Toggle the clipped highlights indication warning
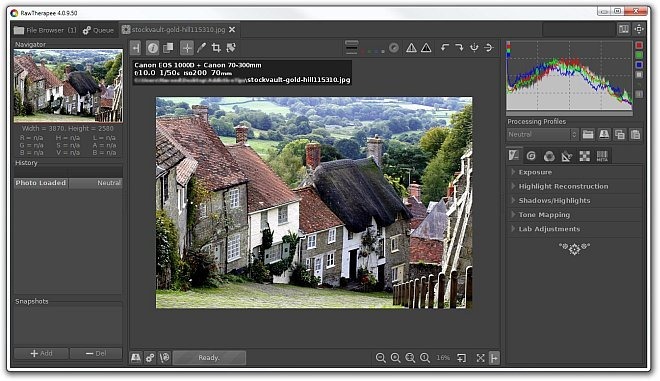The image size is (660, 381). 426,48
